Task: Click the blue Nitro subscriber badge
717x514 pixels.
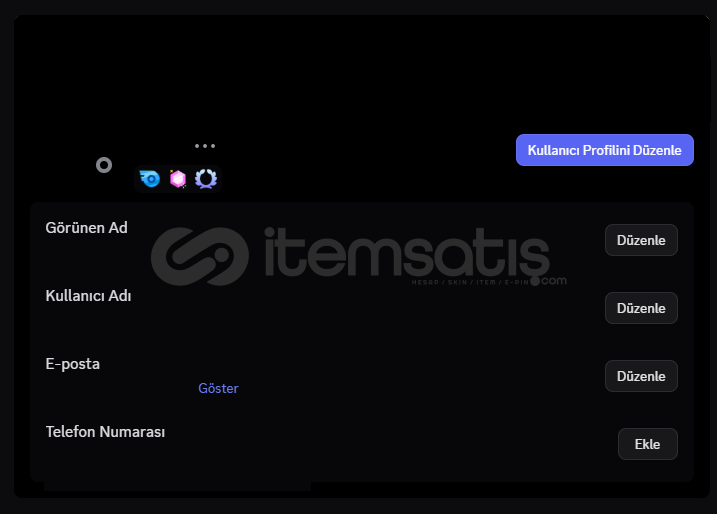Action: [150, 179]
